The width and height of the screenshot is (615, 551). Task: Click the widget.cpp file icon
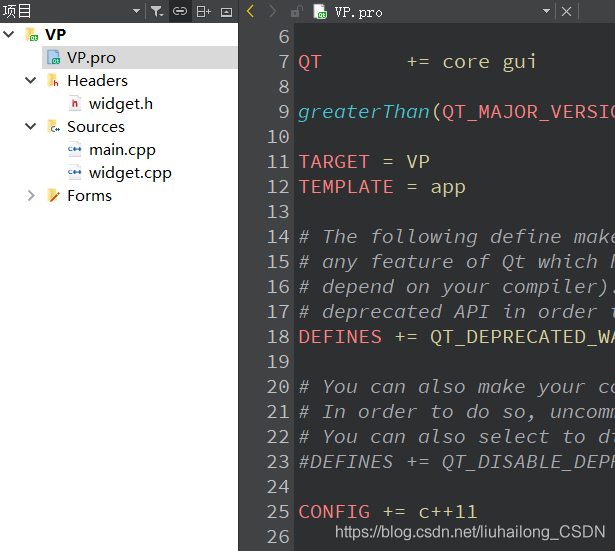75,172
